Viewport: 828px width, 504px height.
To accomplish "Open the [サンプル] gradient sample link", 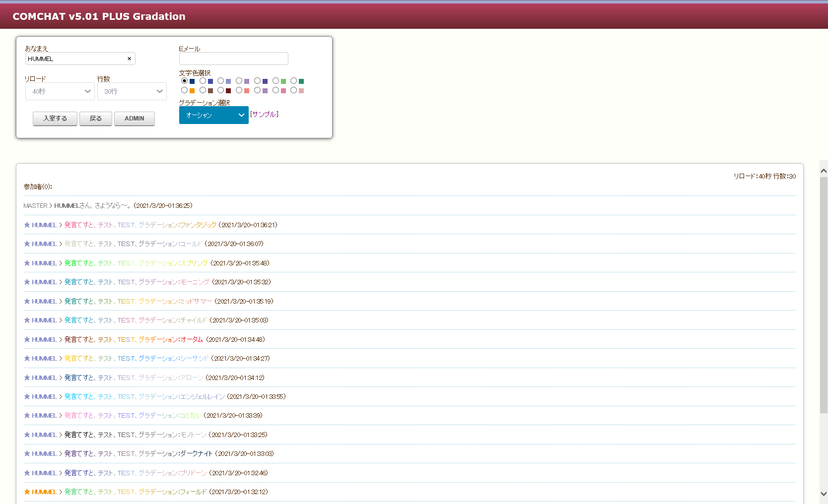I will 264,114.
